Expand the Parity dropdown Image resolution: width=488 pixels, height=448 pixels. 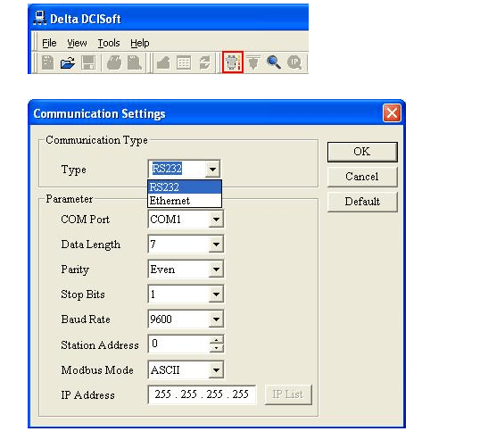pyautogui.click(x=216, y=270)
